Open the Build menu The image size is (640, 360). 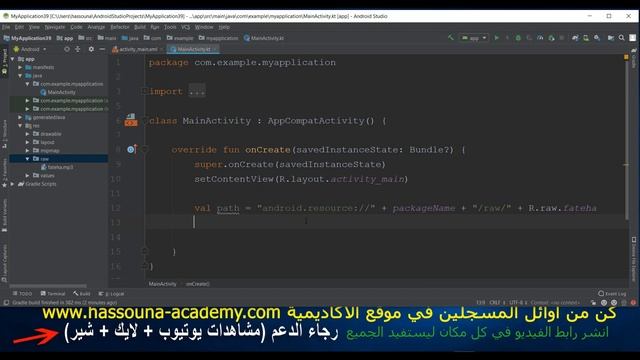tap(140, 27)
